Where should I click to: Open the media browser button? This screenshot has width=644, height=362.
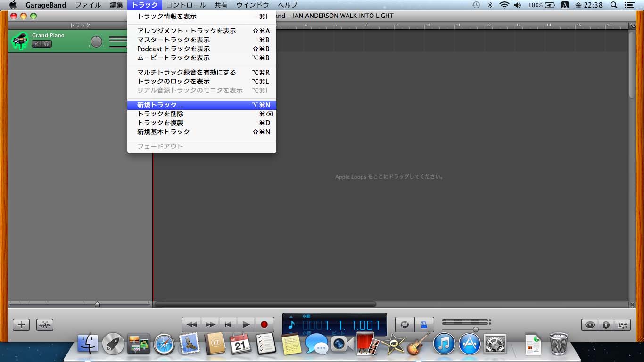[x=622, y=324]
